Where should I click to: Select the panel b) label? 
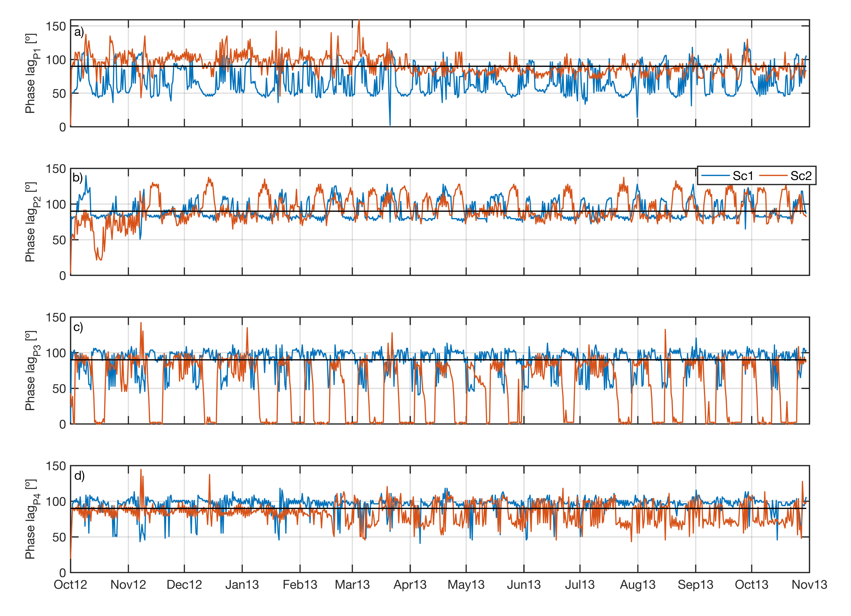78,178
